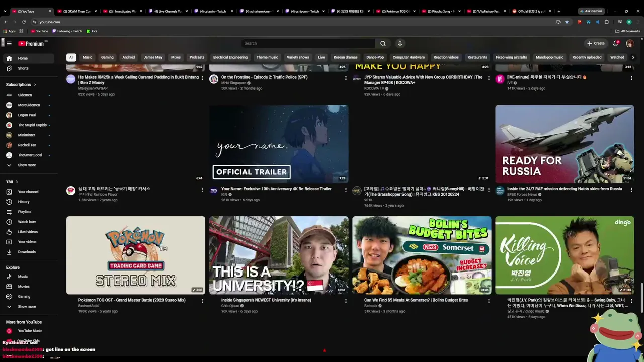Open Liked videos in the sidebar
Screen dimensions: 644x362
[x=28, y=232]
